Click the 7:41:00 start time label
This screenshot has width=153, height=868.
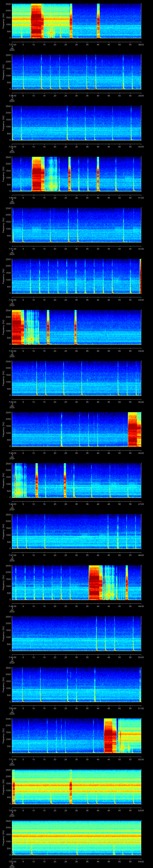point(12,249)
